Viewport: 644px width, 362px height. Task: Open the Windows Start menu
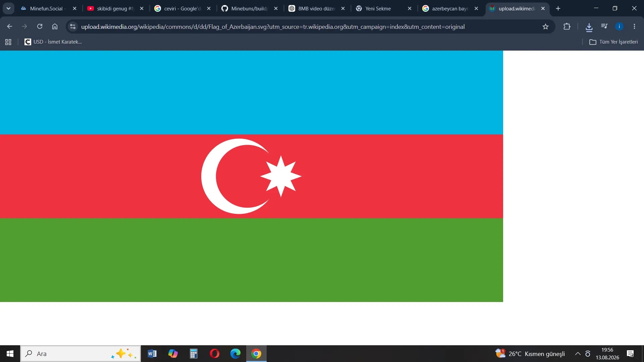click(10, 354)
